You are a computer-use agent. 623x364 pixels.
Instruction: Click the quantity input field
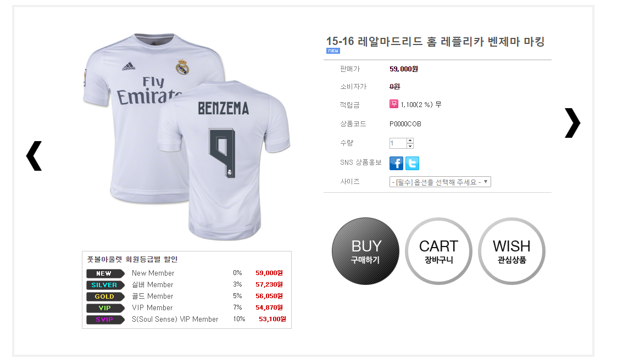tap(398, 143)
